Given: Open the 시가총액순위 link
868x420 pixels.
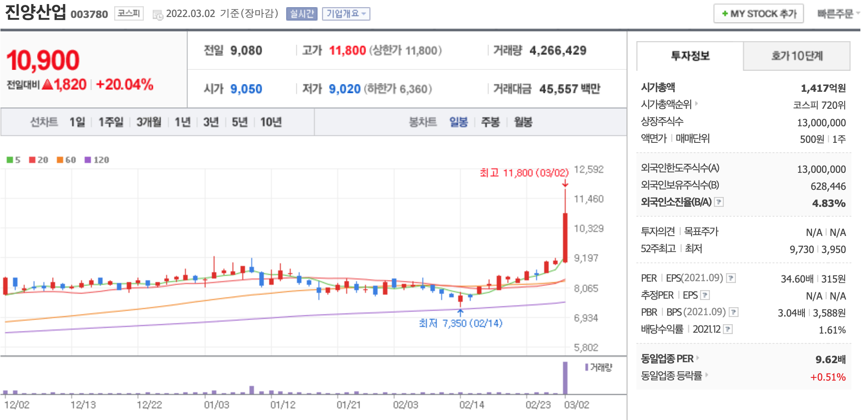Looking at the screenshot, I should click(x=666, y=104).
